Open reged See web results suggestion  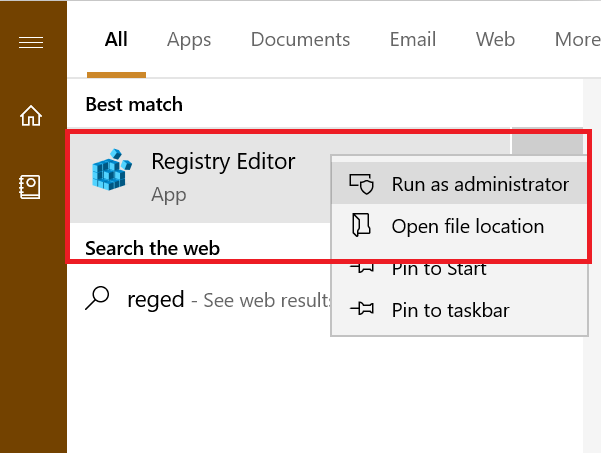point(207,299)
